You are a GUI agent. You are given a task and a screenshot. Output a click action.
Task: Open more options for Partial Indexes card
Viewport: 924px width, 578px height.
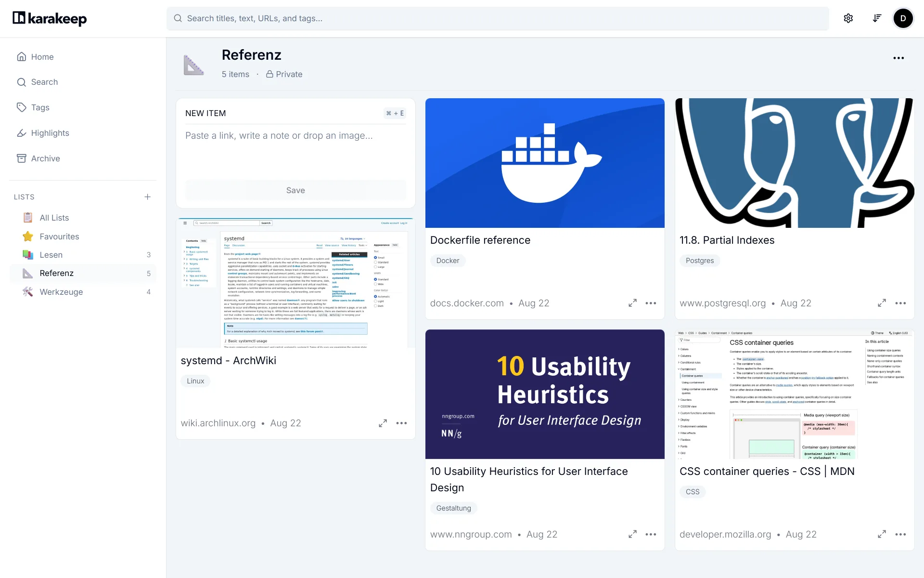(900, 303)
